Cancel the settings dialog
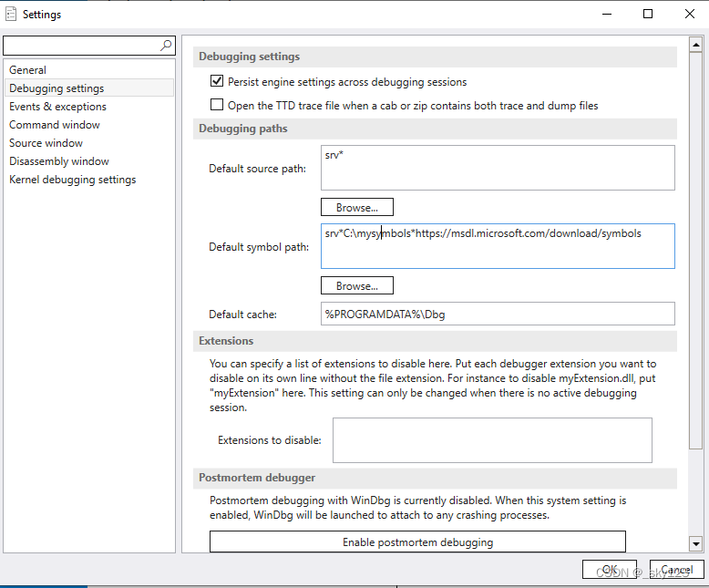Screen dimensions: 709x588 (x=677, y=570)
